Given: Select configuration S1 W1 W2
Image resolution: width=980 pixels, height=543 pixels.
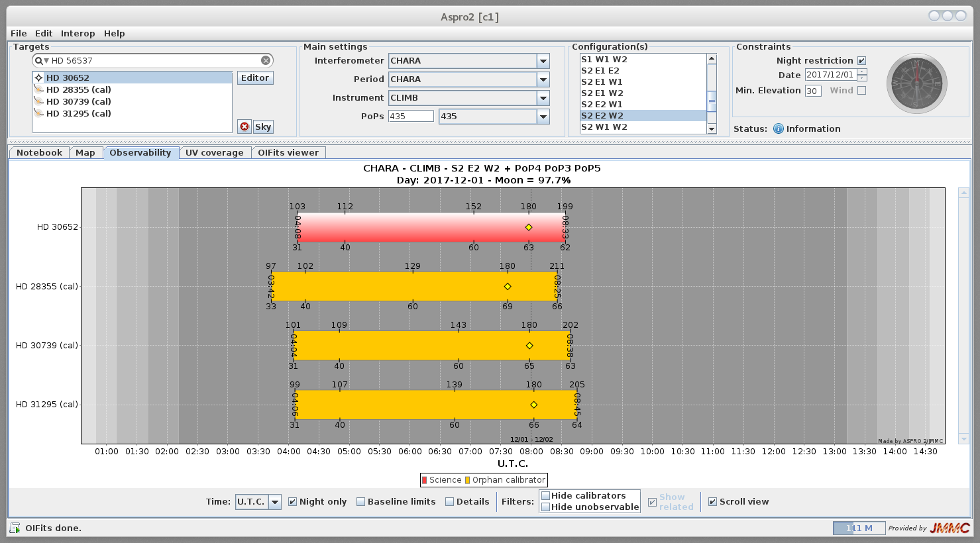Looking at the screenshot, I should tap(643, 59).
